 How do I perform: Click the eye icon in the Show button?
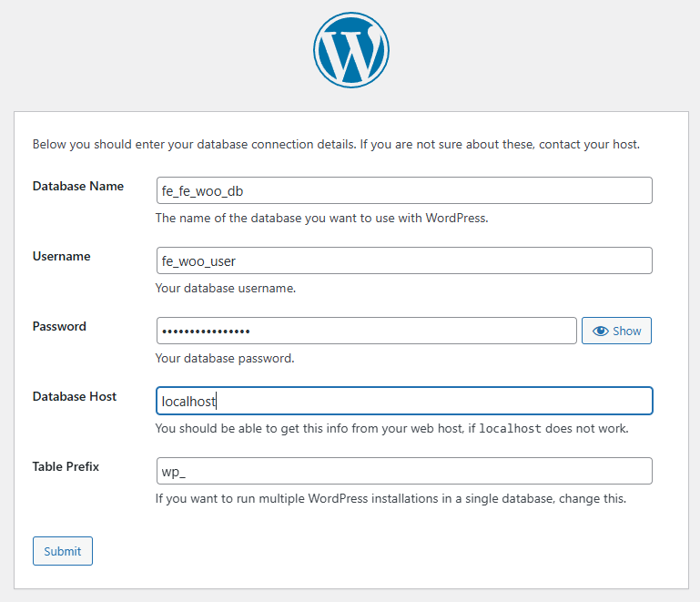click(x=600, y=332)
